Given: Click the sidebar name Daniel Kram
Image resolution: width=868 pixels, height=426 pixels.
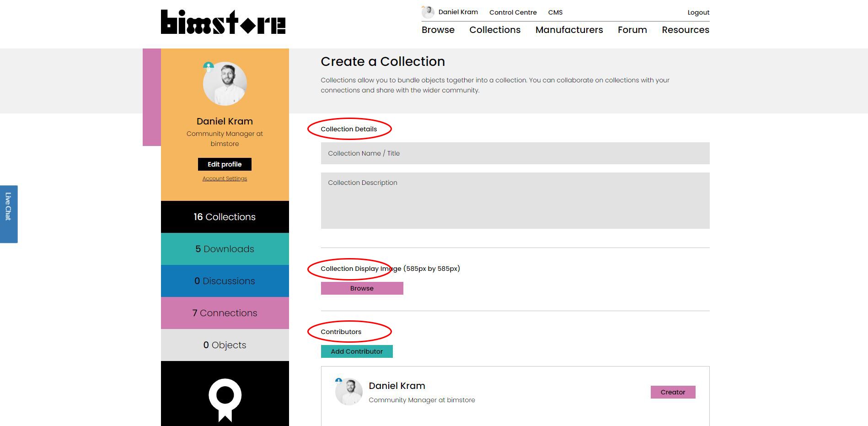Looking at the screenshot, I should point(225,121).
